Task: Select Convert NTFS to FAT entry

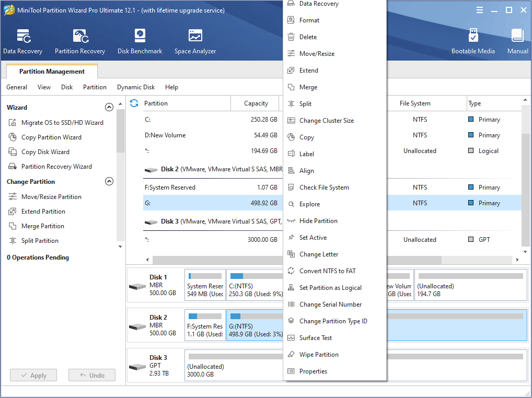Action: 334,271
